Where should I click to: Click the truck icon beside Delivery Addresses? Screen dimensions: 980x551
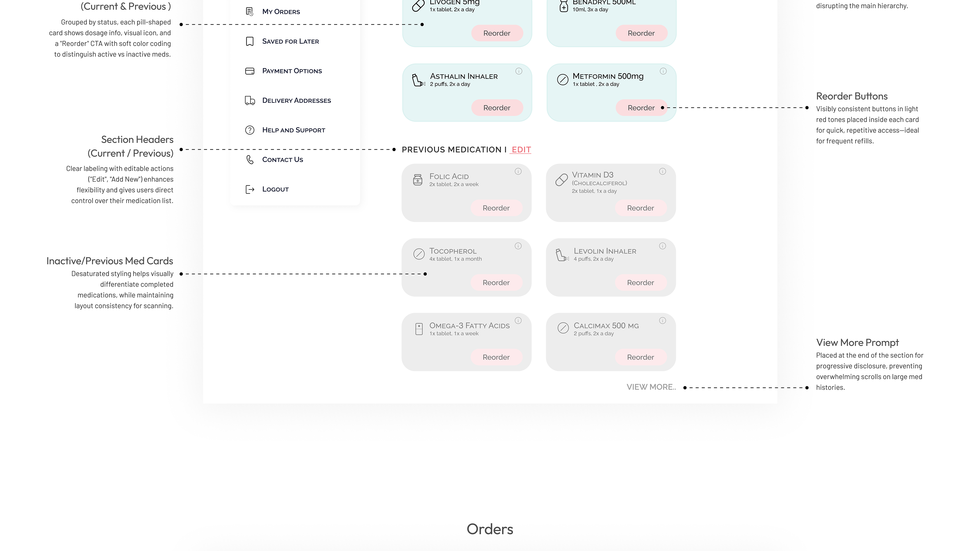(x=250, y=101)
